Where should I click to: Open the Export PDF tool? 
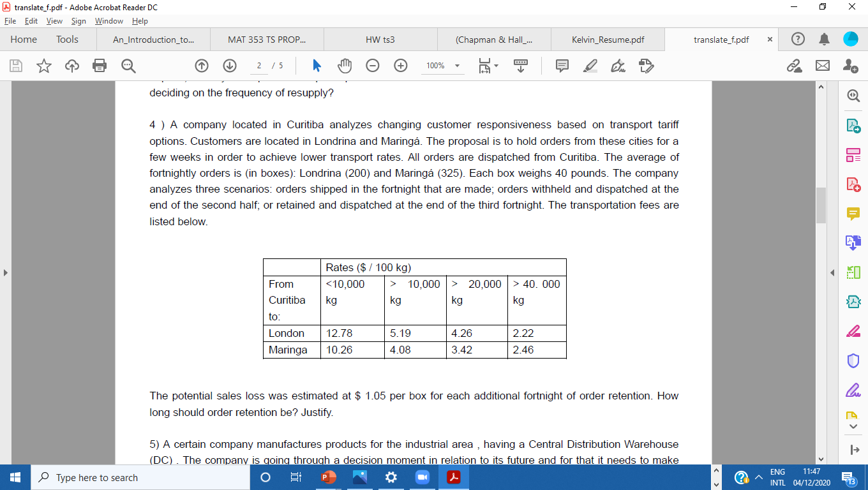click(x=853, y=125)
